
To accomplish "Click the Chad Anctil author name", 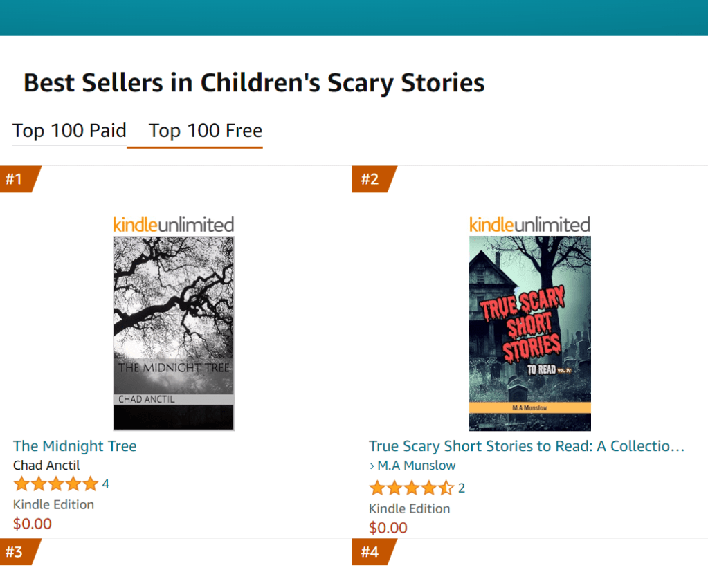I will pos(46,466).
